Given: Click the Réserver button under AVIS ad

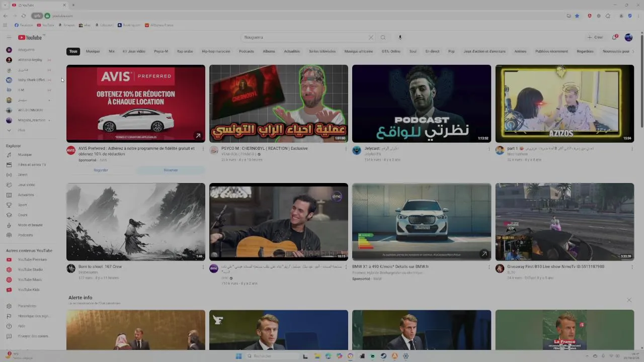Looking at the screenshot, I should (x=171, y=170).
